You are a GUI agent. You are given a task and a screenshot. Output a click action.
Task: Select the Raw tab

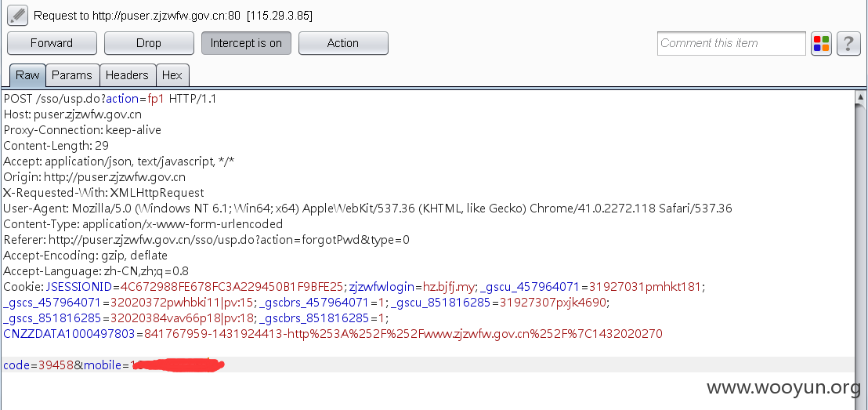coord(27,75)
